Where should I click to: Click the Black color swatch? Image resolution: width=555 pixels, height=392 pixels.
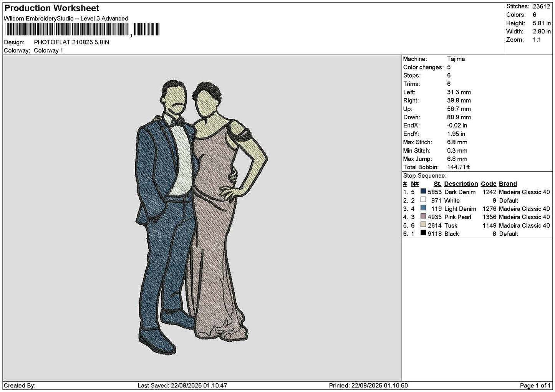423,233
